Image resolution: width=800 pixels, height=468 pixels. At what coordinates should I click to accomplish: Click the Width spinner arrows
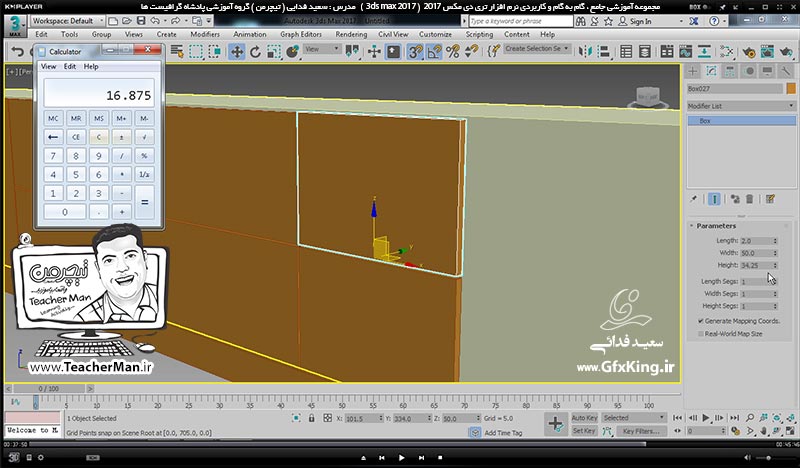(775, 253)
